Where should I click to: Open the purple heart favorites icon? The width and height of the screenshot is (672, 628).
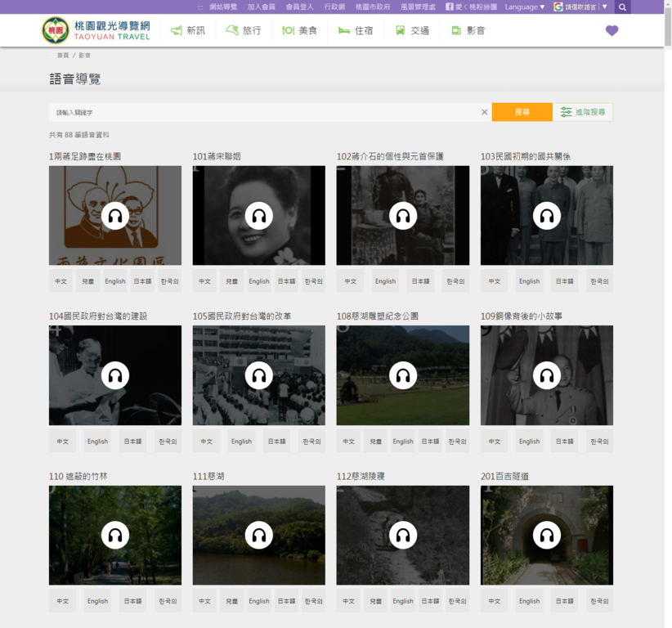pyautogui.click(x=612, y=31)
